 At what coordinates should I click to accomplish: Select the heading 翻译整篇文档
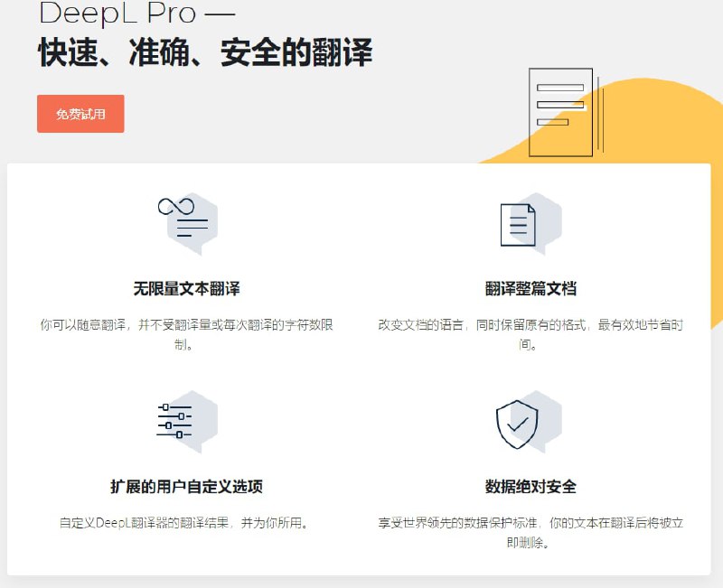tap(531, 289)
